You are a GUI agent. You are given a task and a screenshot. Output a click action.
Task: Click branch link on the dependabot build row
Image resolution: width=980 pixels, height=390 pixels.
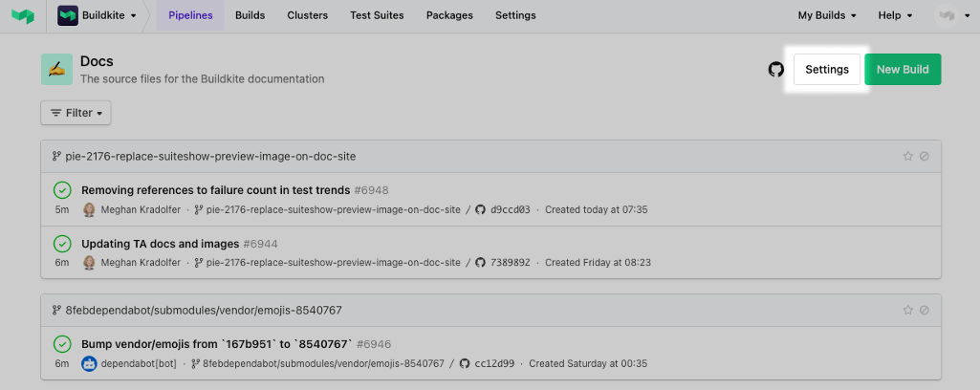[324, 363]
